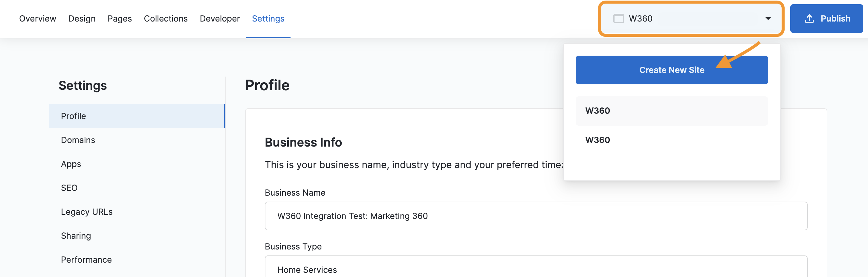
Task: Click the Create New Site button
Action: [x=671, y=70]
